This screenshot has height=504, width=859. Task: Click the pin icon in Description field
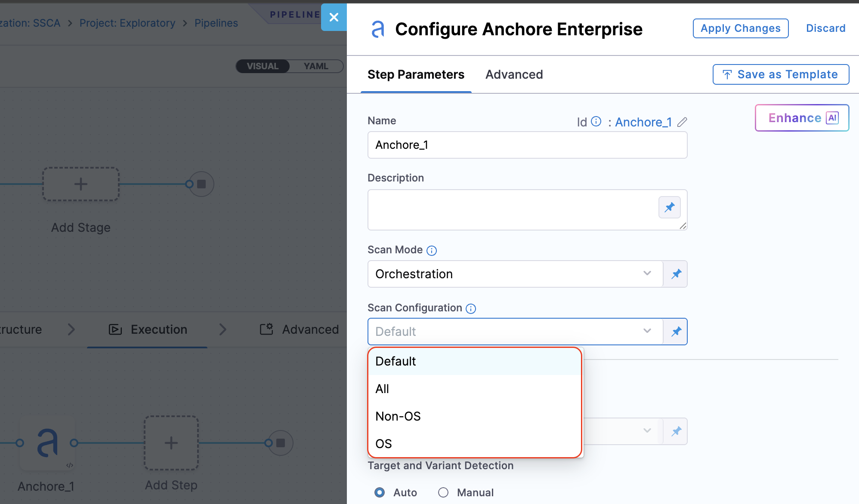pyautogui.click(x=669, y=208)
